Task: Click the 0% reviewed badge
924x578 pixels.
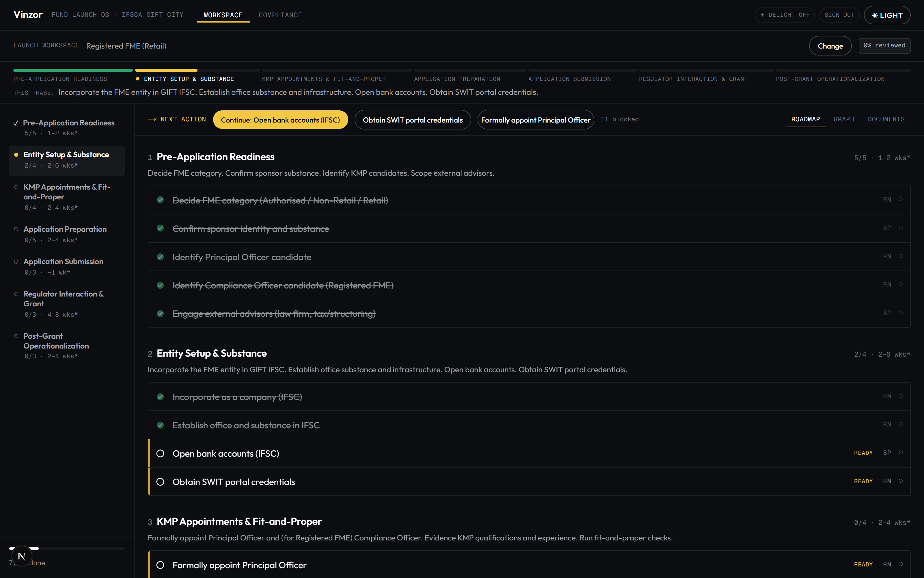Action: (x=884, y=45)
